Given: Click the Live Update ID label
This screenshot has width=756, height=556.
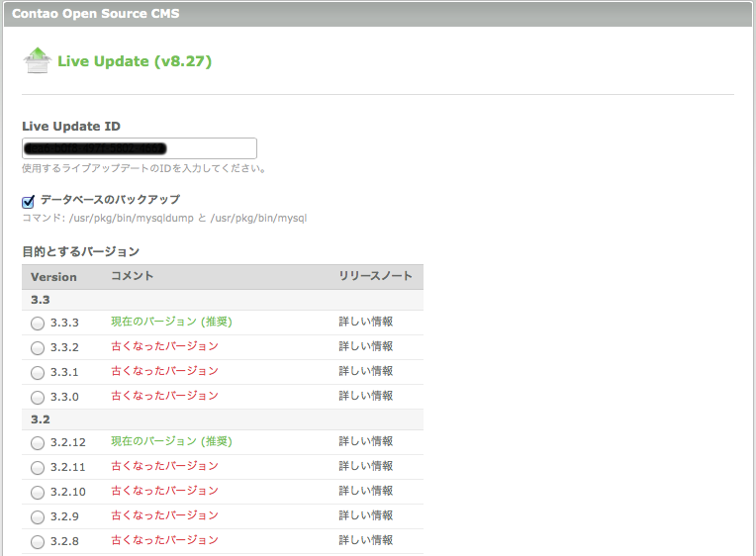Looking at the screenshot, I should point(71,127).
